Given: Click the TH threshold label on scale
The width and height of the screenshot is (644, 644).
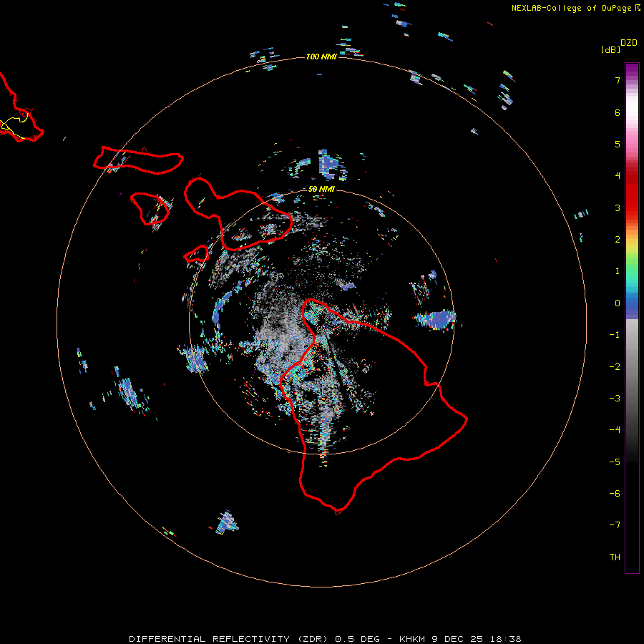Looking at the screenshot, I should 615,557.
